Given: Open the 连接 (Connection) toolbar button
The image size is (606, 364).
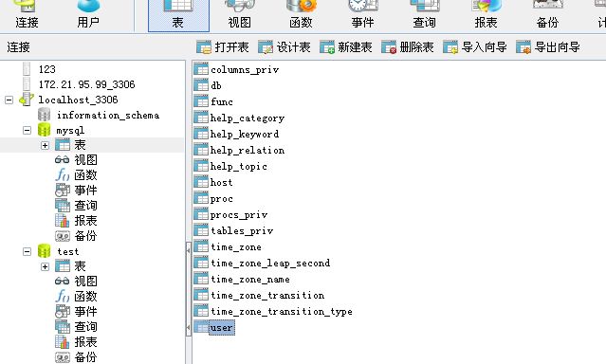Looking at the screenshot, I should pos(27,15).
